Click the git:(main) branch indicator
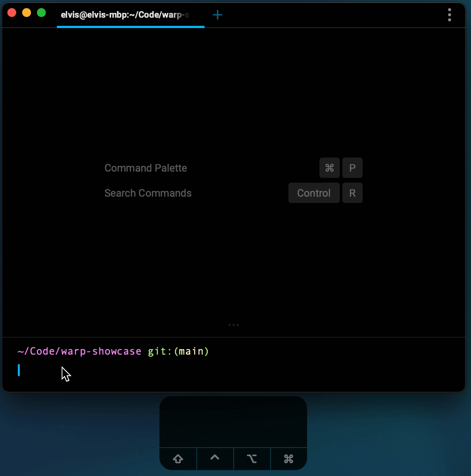 click(178, 351)
